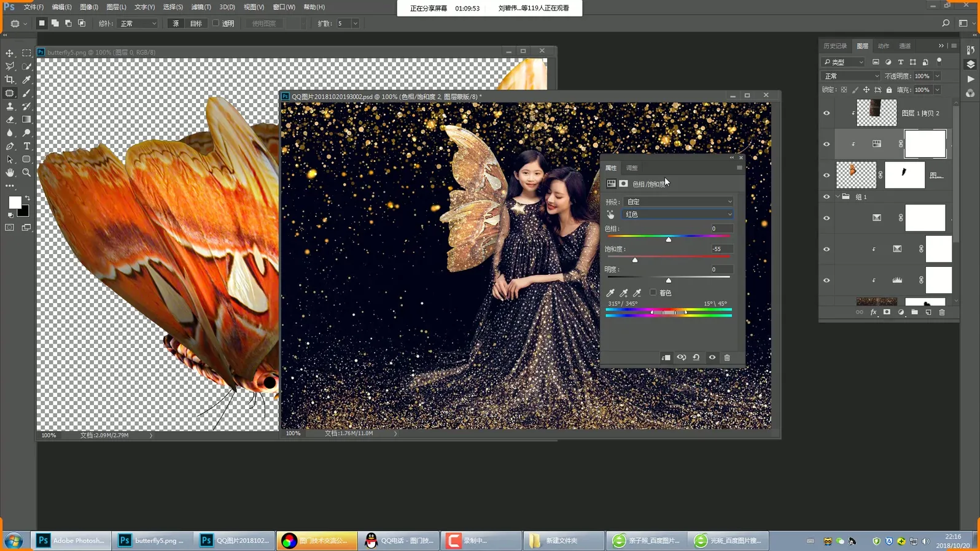Viewport: 980px width, 551px height.
Task: Choose the horizontal Type tool
Action: tap(26, 146)
